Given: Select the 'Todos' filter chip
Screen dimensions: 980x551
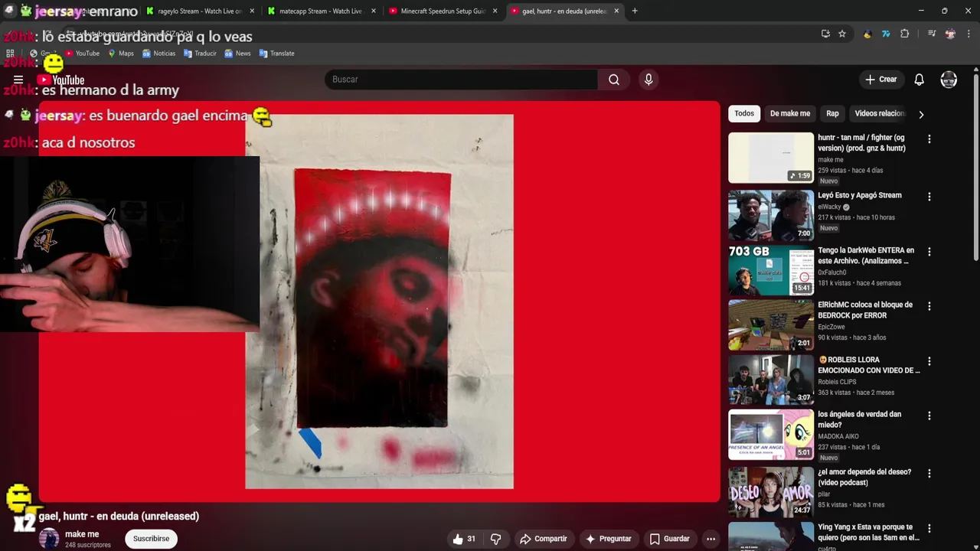Looking at the screenshot, I should point(744,113).
